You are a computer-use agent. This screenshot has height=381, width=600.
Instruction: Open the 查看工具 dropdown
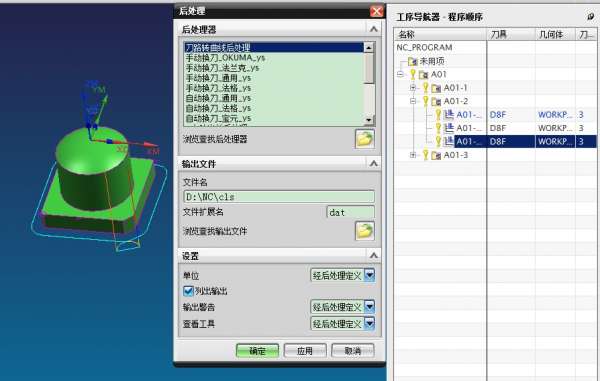[369, 324]
